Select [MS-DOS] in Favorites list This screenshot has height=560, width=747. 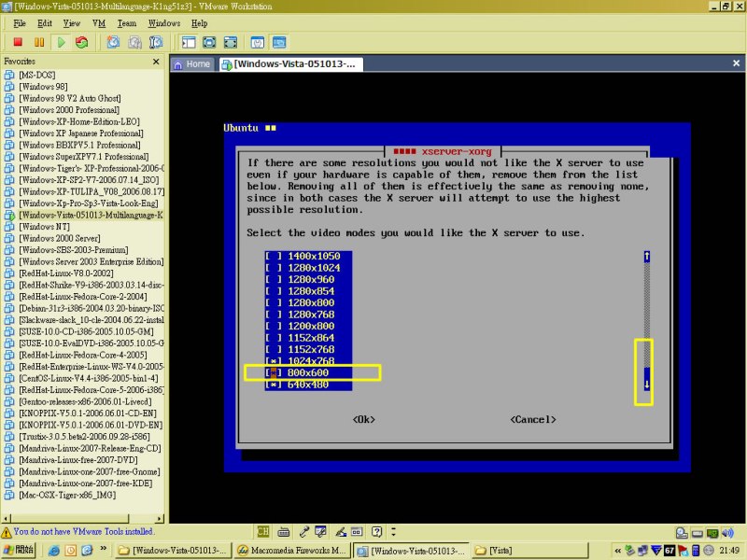point(36,76)
